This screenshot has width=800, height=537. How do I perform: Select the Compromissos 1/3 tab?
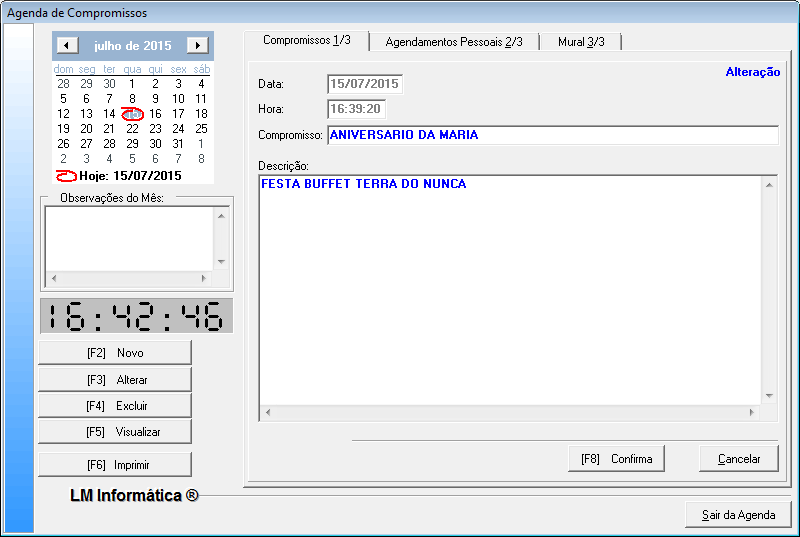306,40
